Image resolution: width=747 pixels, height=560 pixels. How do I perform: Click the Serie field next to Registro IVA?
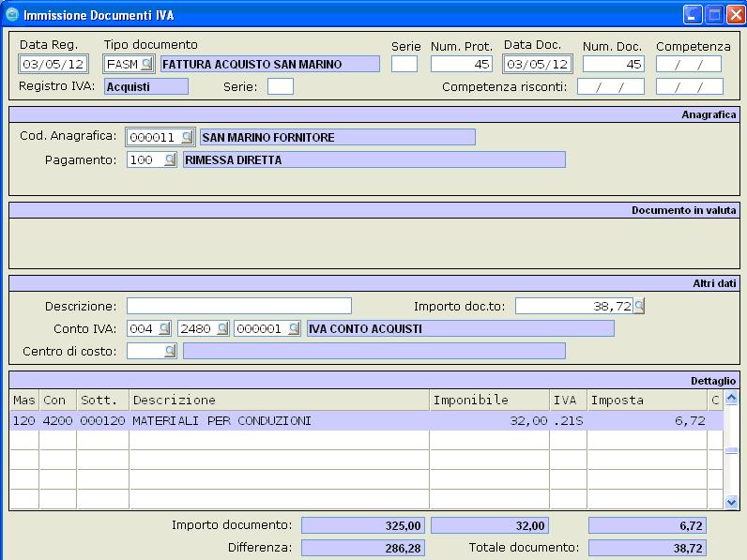point(280,86)
